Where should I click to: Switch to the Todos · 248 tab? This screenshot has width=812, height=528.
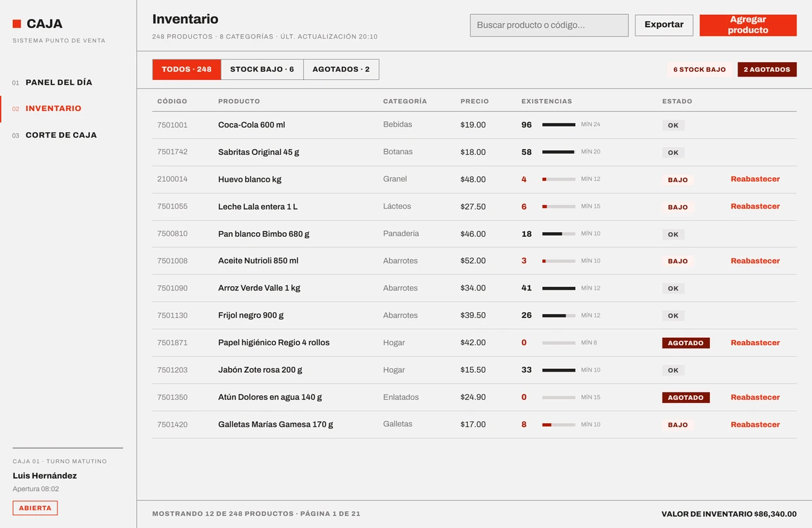(187, 70)
